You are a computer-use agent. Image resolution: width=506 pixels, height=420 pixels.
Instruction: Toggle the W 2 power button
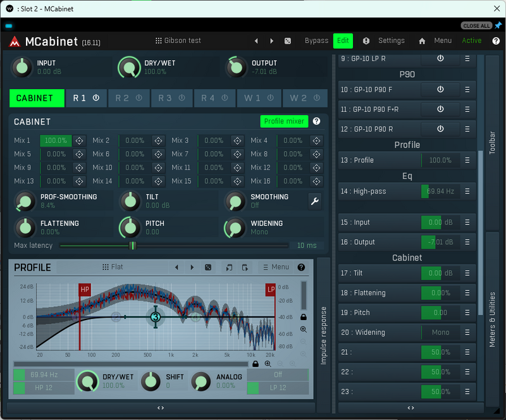coord(317,98)
